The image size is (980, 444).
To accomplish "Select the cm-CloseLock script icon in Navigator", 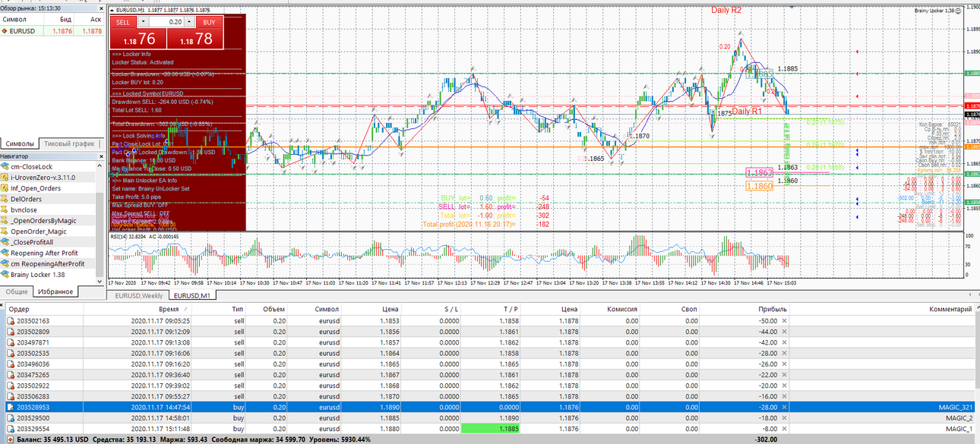I will click(x=5, y=166).
